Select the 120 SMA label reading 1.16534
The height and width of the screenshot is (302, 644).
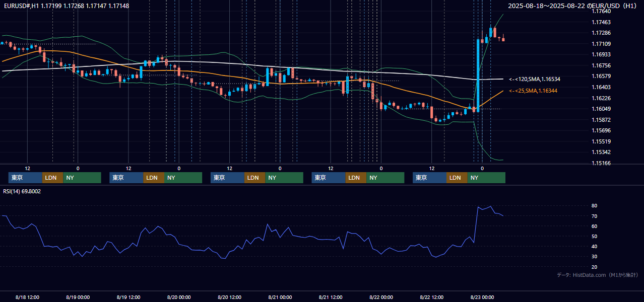click(535, 80)
